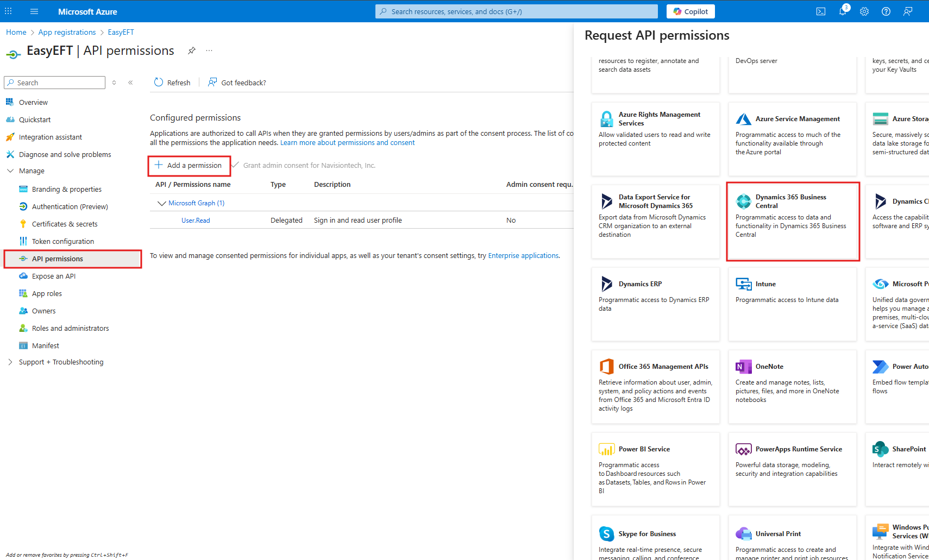Open the notifications bell
929x560 pixels.
[842, 11]
